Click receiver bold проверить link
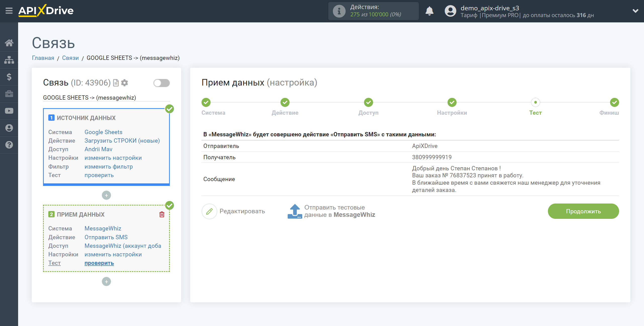644x326 pixels. [99, 263]
